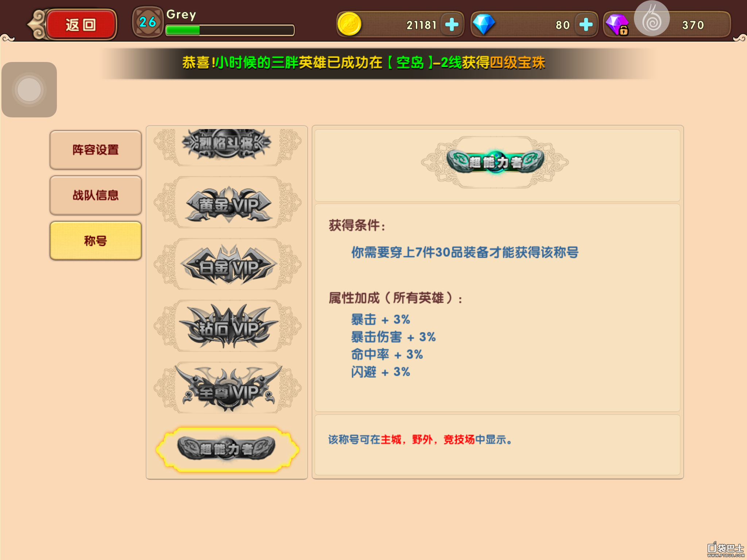Tap the swirl spiral icon in the top bar

click(652, 19)
